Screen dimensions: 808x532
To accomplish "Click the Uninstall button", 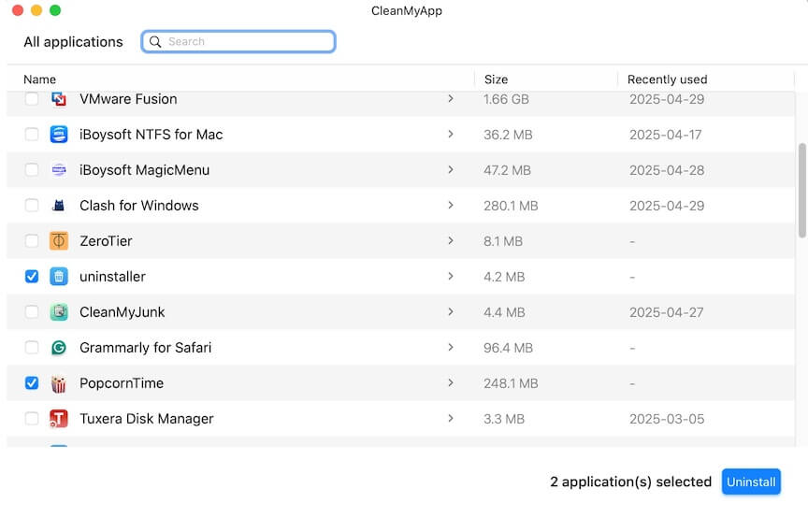I will tap(751, 482).
